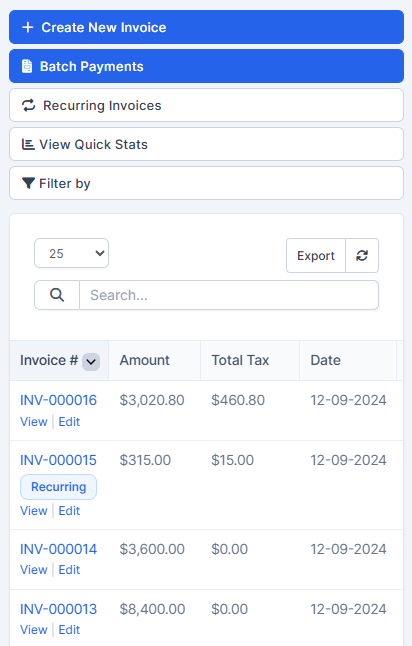Open invoice INV-000016
412x646 pixels.
(59, 400)
